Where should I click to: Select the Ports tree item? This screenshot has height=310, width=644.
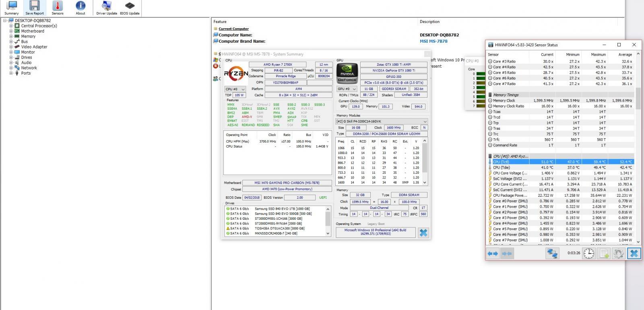point(26,73)
